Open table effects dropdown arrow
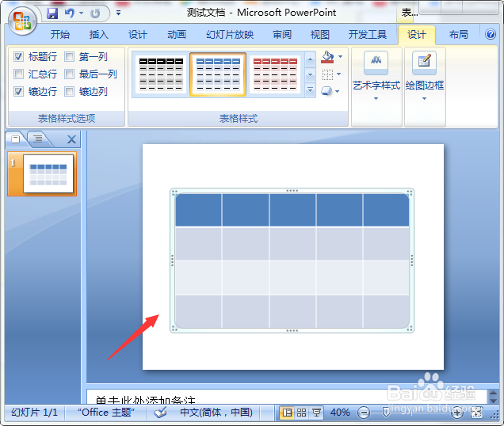This screenshot has height=426, width=504. pos(337,92)
